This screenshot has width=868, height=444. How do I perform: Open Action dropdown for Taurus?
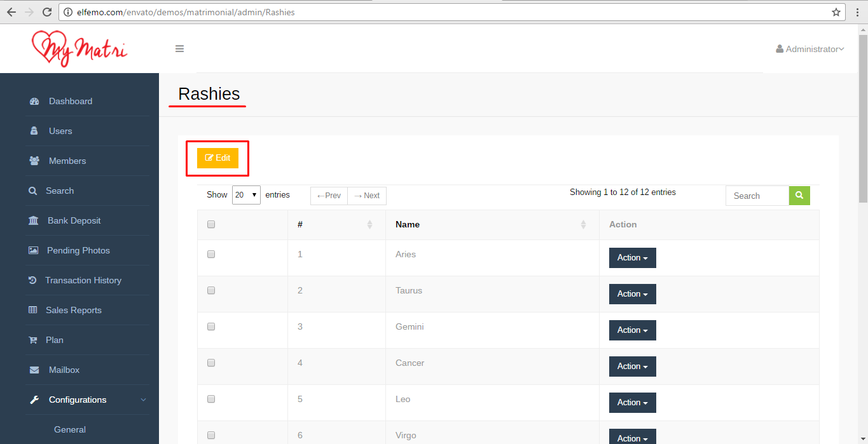[x=633, y=294]
